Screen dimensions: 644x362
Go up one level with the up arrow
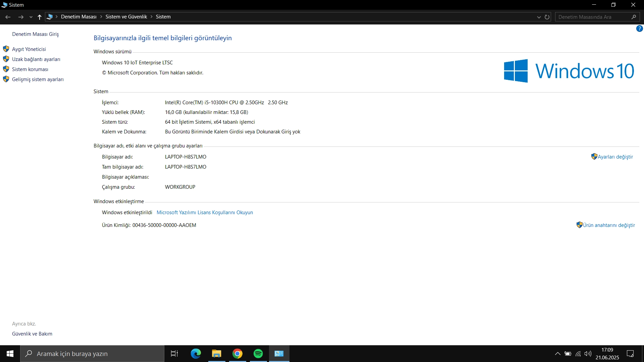click(x=40, y=17)
